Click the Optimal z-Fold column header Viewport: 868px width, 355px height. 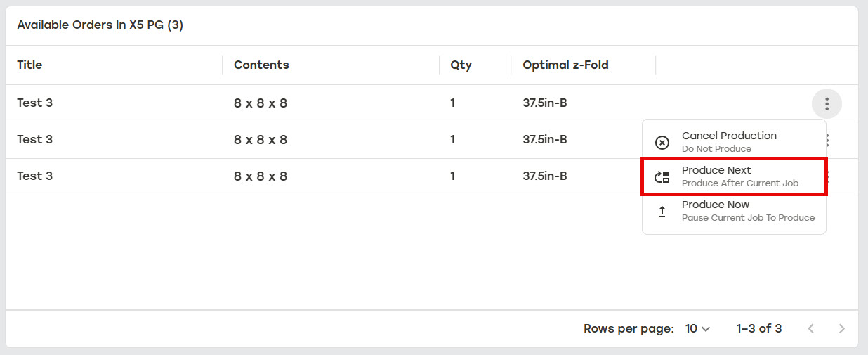(x=565, y=65)
